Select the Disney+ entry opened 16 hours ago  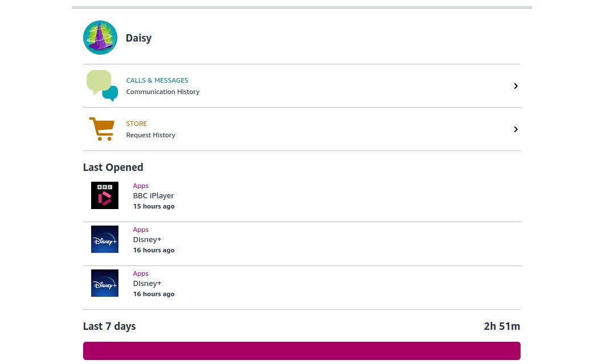point(147,240)
